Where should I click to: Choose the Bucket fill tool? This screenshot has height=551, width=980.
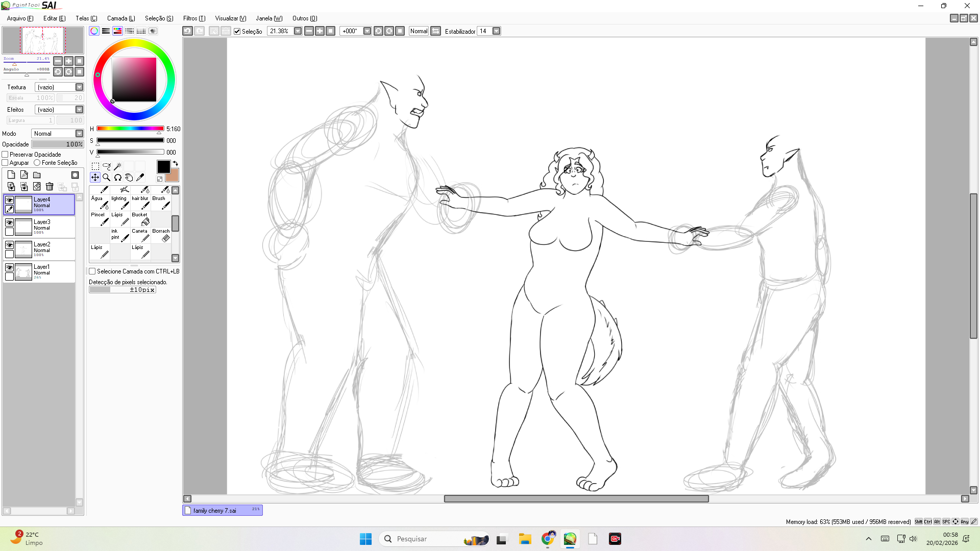[140, 219]
